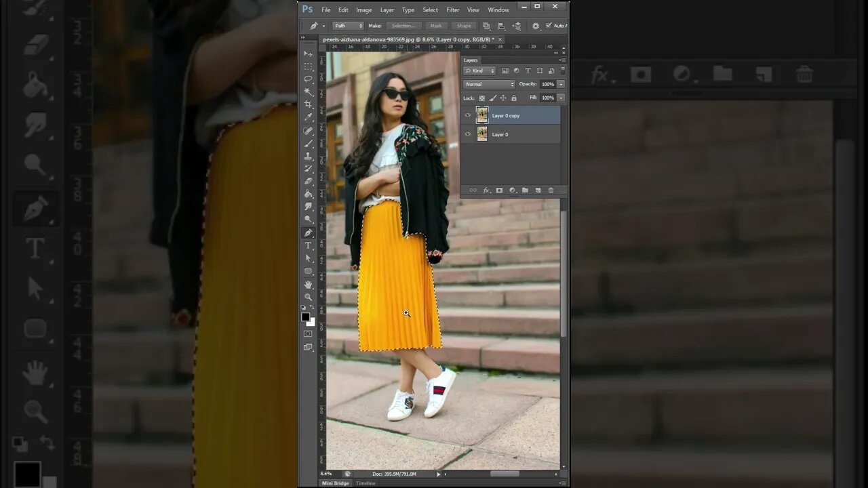Select the Healing Brush tool
This screenshot has width=868, height=488.
[308, 130]
